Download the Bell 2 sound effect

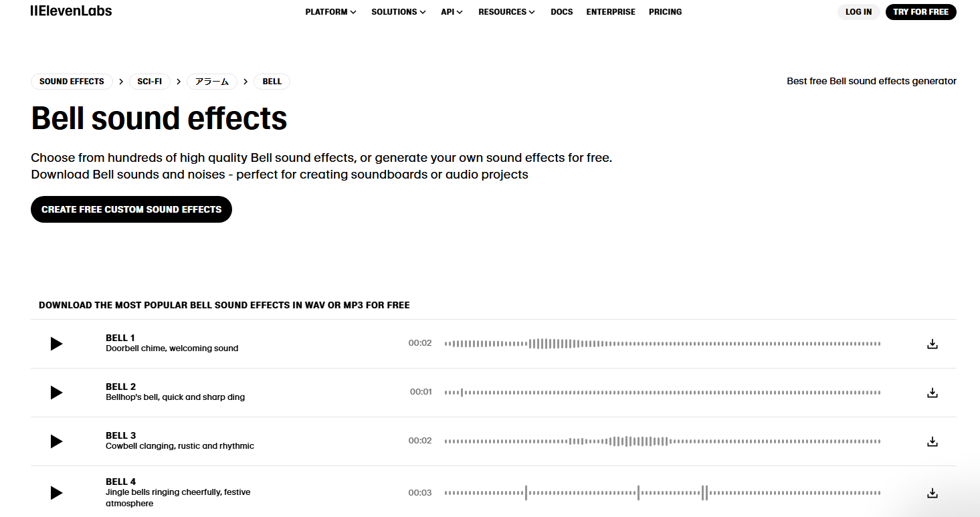[x=932, y=393]
